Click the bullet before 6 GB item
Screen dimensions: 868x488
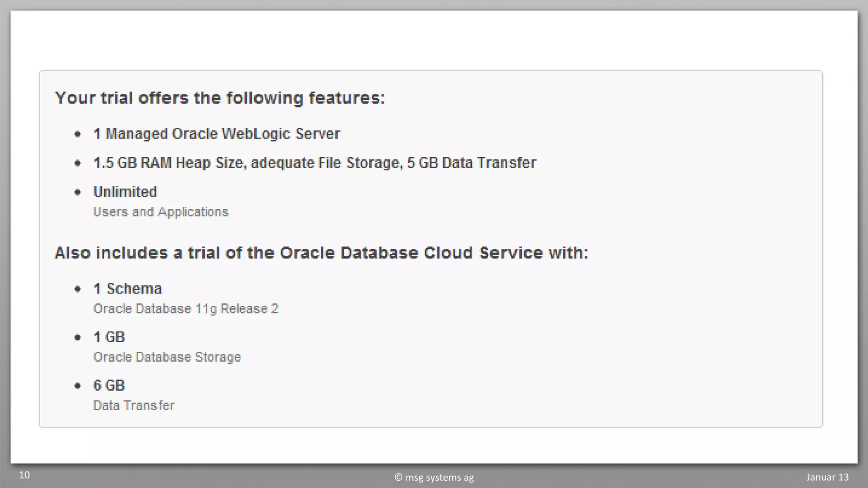click(78, 386)
